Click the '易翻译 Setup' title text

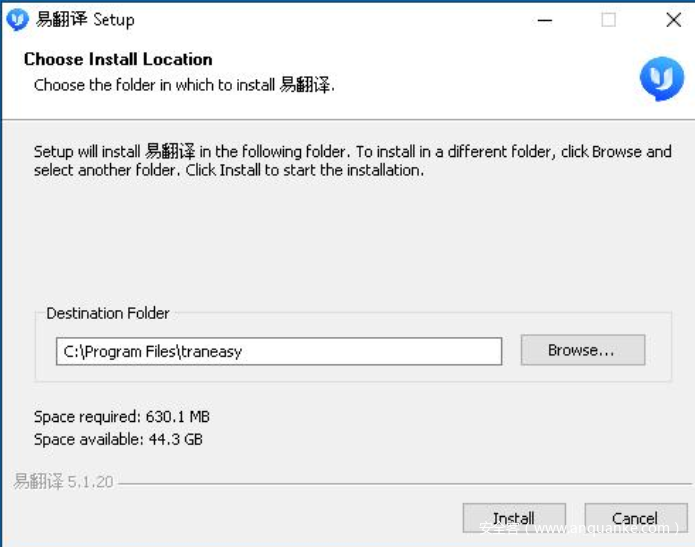[x=85, y=20]
